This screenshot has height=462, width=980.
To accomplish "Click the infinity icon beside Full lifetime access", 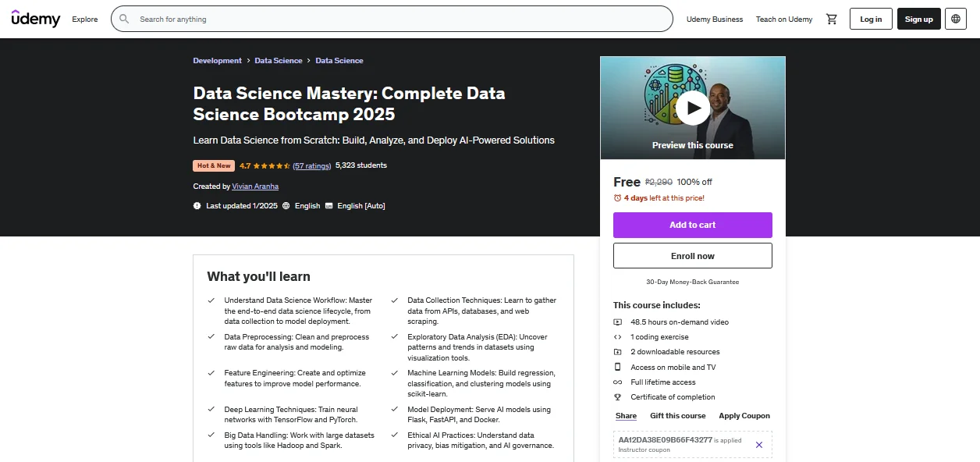I will [x=618, y=382].
